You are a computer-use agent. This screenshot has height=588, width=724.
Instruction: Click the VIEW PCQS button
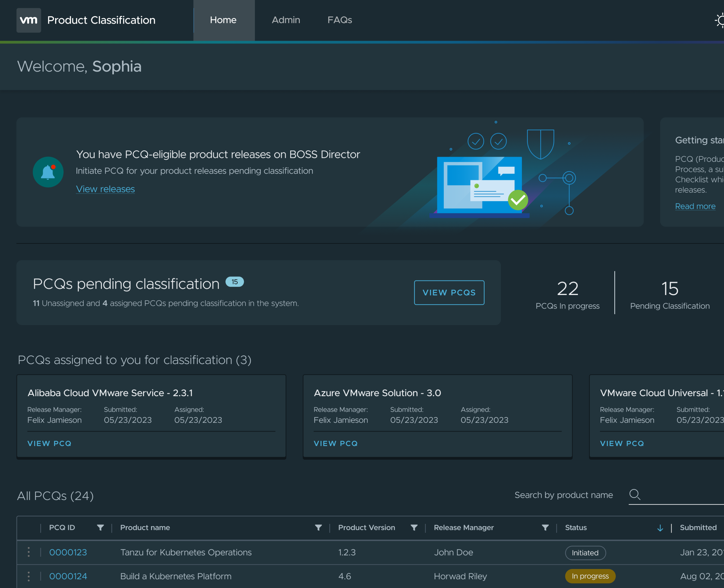(x=449, y=292)
